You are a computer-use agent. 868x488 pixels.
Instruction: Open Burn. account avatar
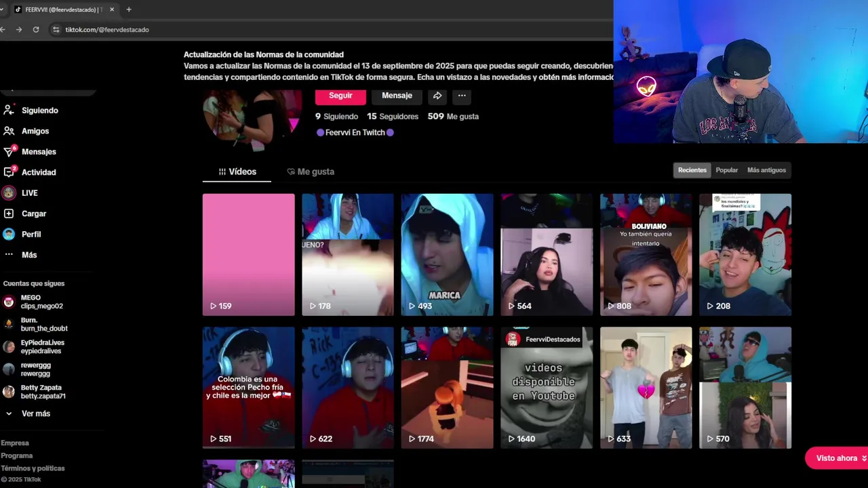[x=9, y=324]
